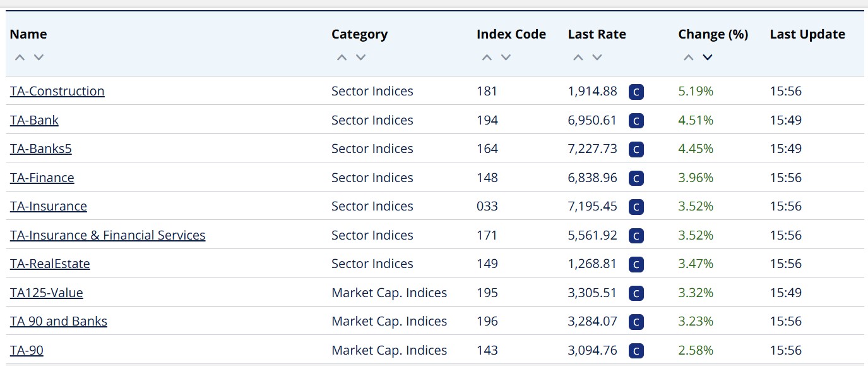Open the TA-RealEstate index link
Screen dimensions: 868x366
tap(50, 264)
